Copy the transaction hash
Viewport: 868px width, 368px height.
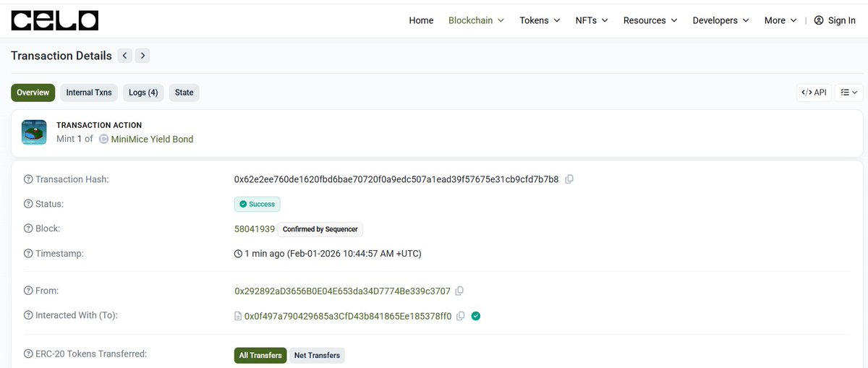pyautogui.click(x=569, y=179)
